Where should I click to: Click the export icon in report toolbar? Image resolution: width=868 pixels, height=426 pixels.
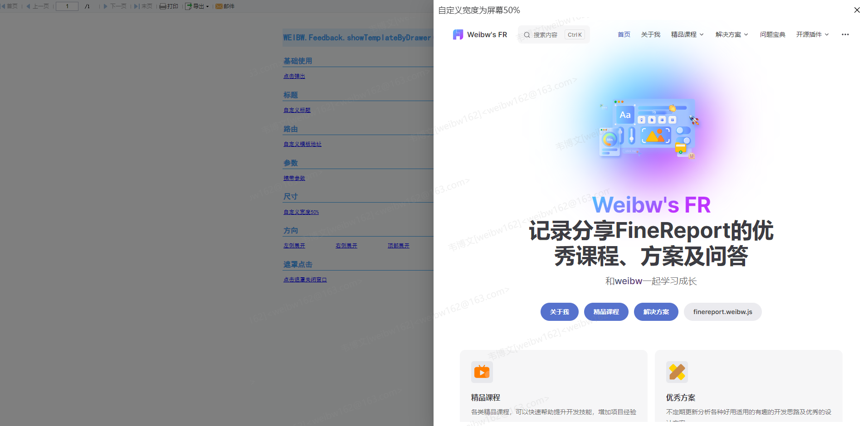[x=188, y=6]
